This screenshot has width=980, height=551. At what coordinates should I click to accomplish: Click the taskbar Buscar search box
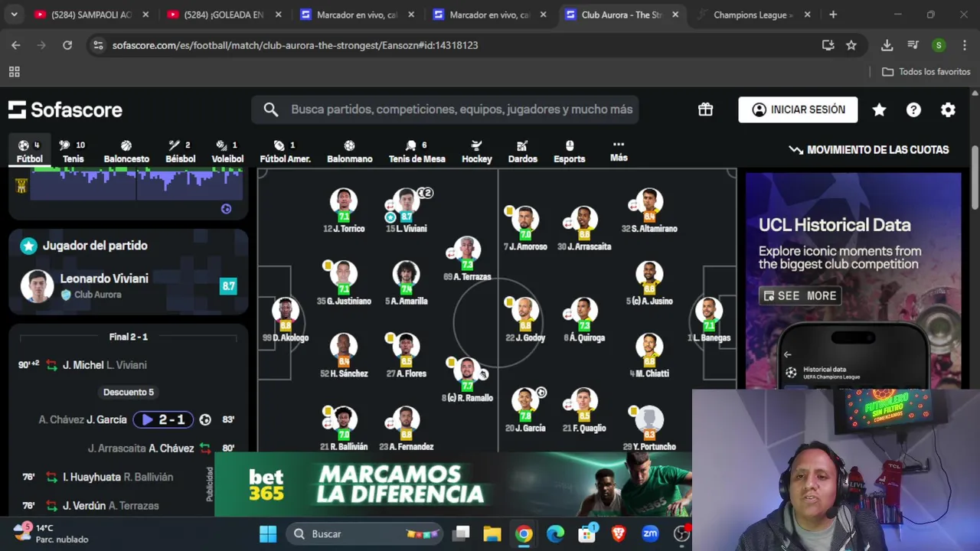[x=364, y=533]
